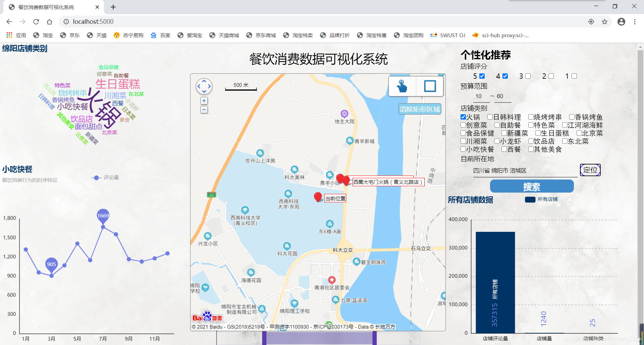Click the location permission icon in address bar
This screenshot has height=345, width=644.
click(591, 22)
